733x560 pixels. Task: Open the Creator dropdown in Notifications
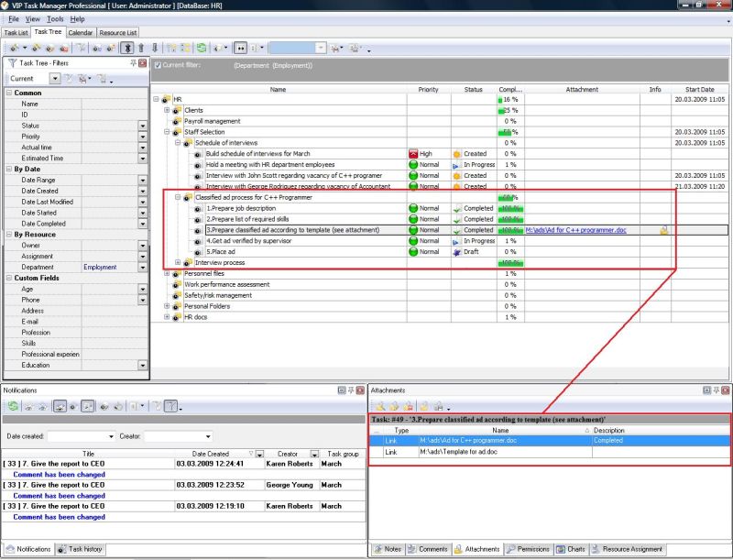pyautogui.click(x=206, y=436)
